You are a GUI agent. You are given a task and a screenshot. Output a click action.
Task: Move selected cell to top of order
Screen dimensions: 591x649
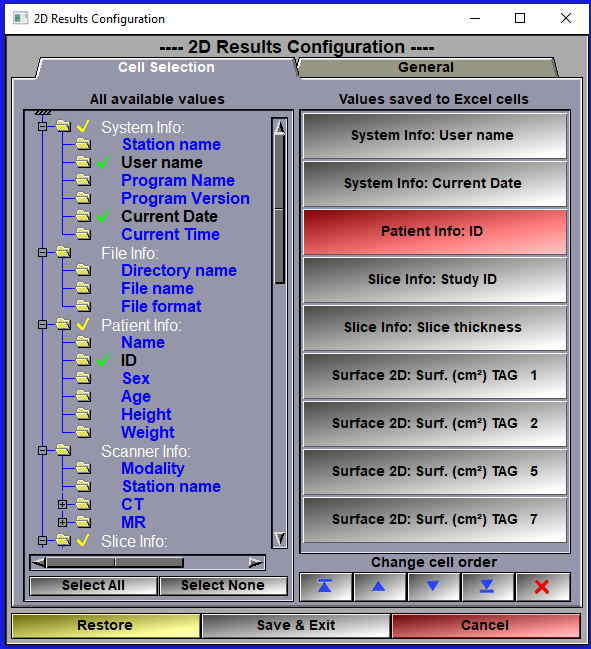[326, 587]
